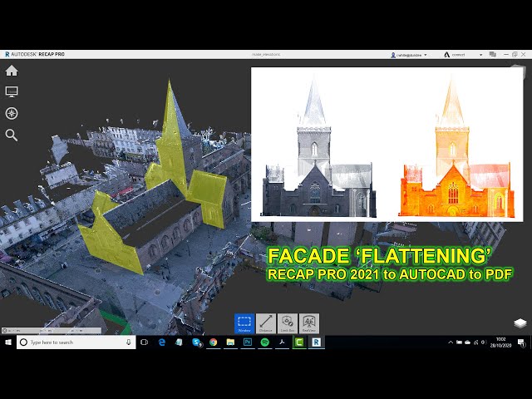Switch to Photoshop on taskbar
Screen dimensions: 532x399
point(248,342)
